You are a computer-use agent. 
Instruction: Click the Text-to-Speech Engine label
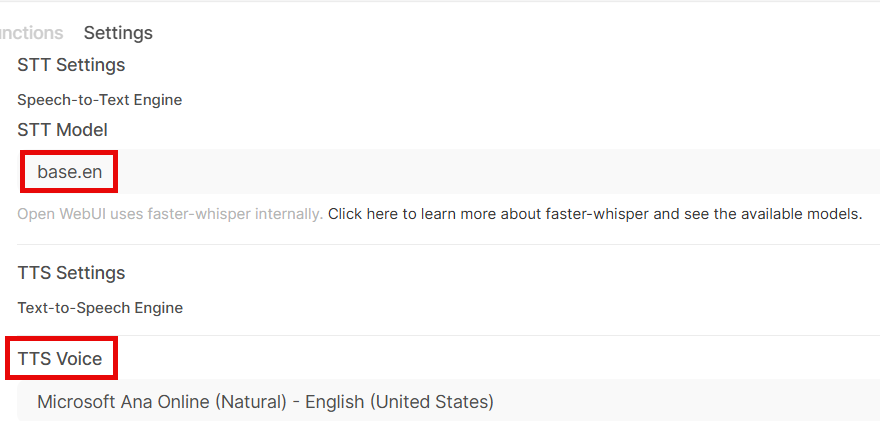(x=99, y=308)
